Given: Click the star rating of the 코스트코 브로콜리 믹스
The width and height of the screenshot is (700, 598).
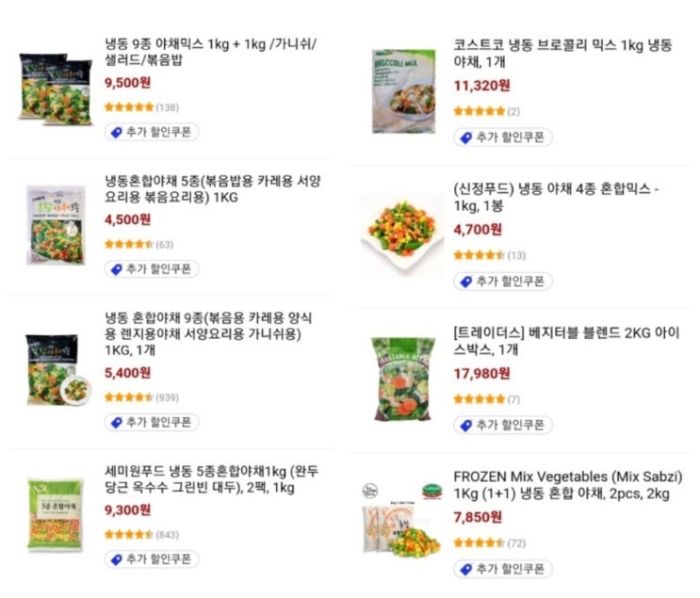Looking at the screenshot, I should click(479, 111).
